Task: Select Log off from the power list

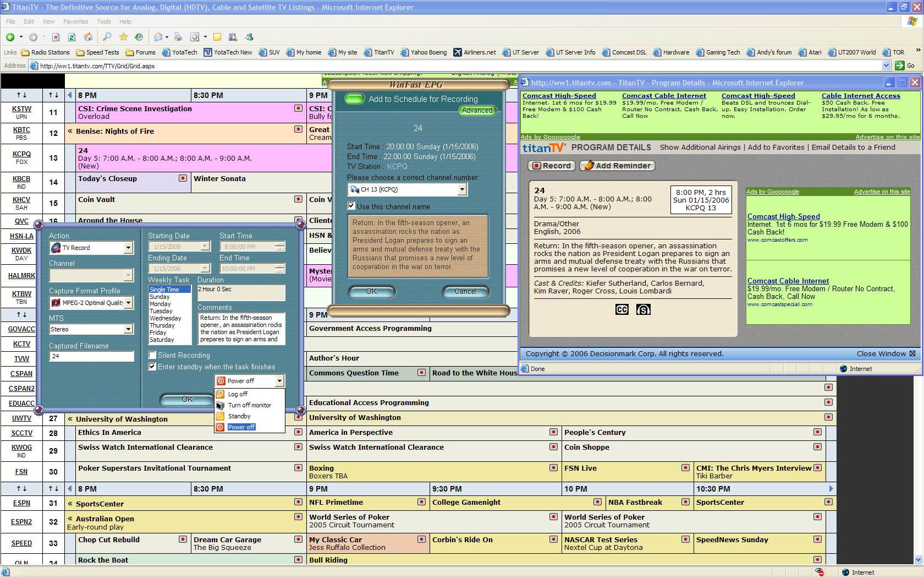Action: tap(250, 394)
